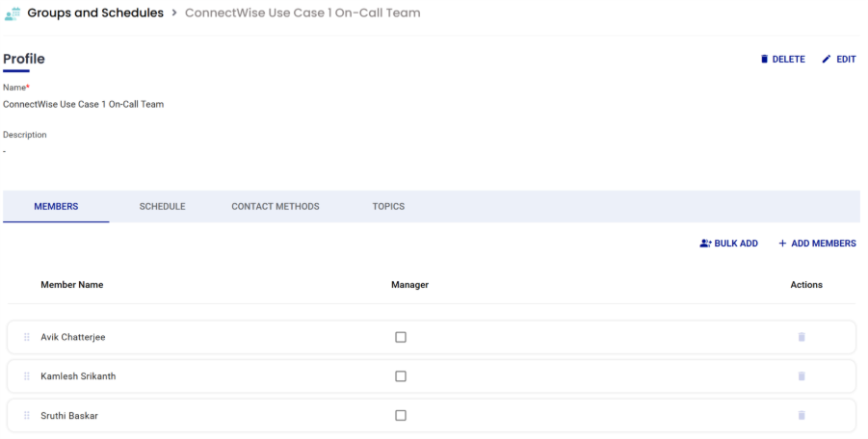The height and width of the screenshot is (439, 868).
Task: Select the drag handle for Sruthi Baskar
Action: coord(27,416)
